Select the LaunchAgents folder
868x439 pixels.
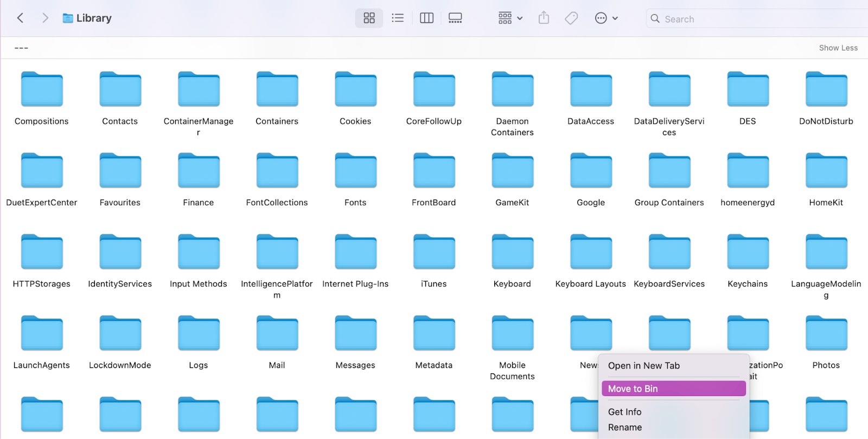click(42, 334)
